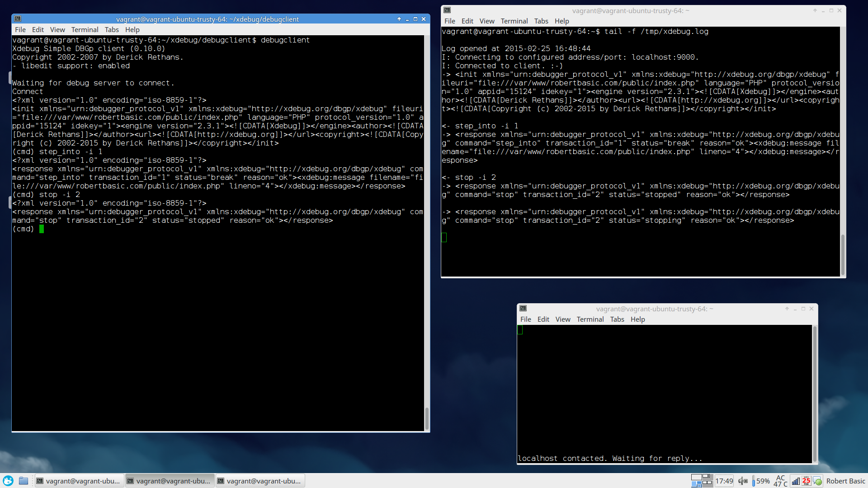Click the calendar tray icon showing 25
Image resolution: width=868 pixels, height=488 pixels.
tap(806, 481)
